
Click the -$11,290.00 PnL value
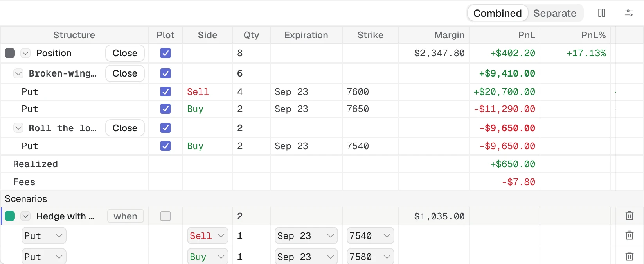pyautogui.click(x=504, y=109)
